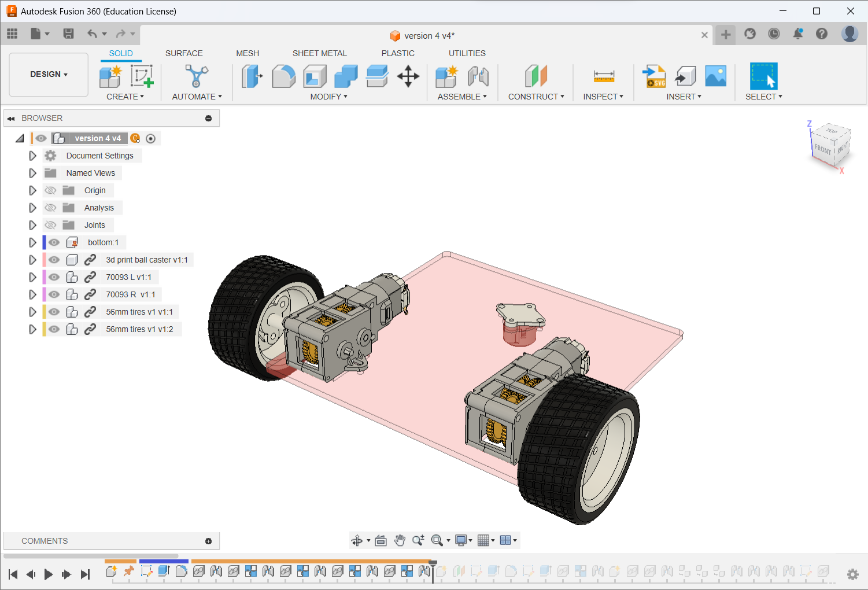Image resolution: width=868 pixels, height=590 pixels.
Task: Expand the Named Views folder
Action: 32,173
